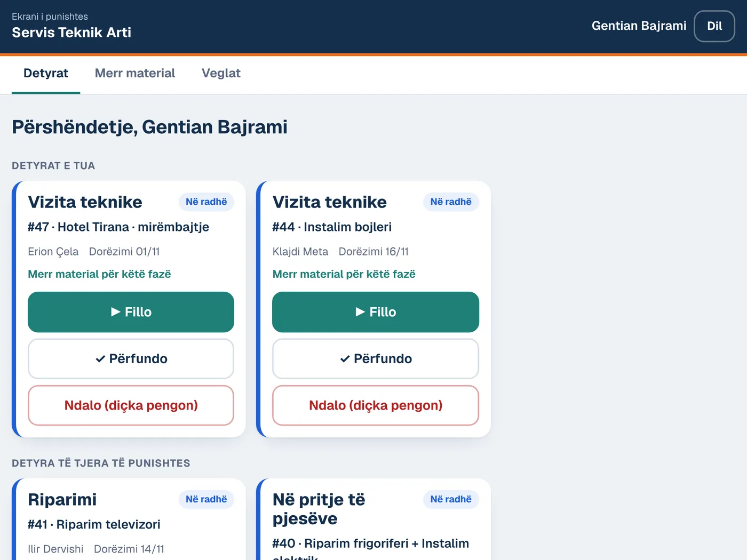Click '#47 · Hotel Tirana · mirëmbajtje' text
This screenshot has height=560, width=747.
118,227
